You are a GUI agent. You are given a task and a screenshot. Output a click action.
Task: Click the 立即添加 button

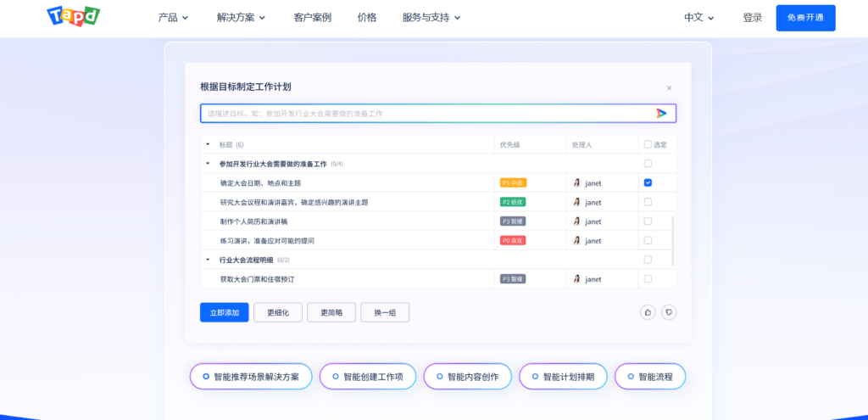[x=224, y=312]
